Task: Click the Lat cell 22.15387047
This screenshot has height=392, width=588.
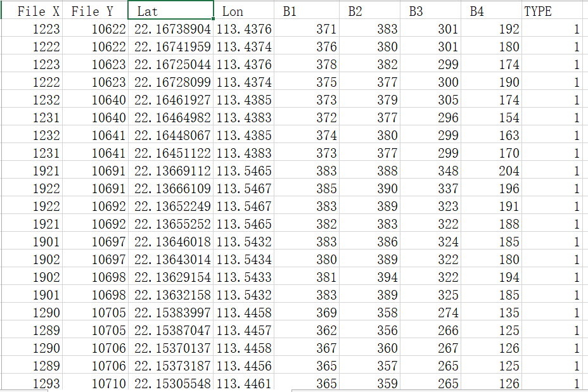Action: 170,330
